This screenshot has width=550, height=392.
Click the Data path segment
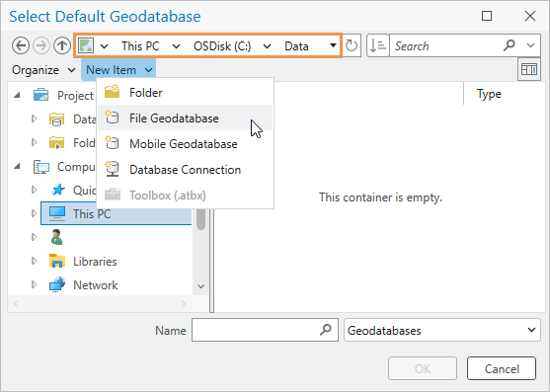pyautogui.click(x=296, y=46)
